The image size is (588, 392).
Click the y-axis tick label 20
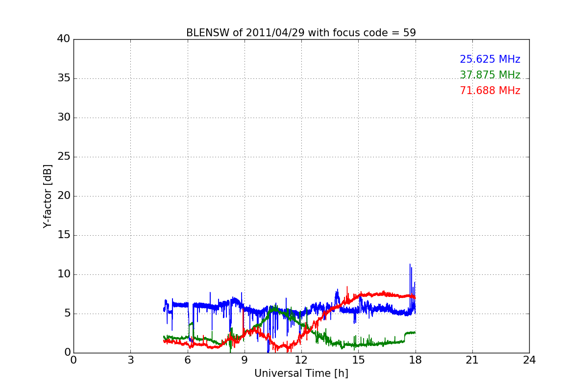[63, 196]
